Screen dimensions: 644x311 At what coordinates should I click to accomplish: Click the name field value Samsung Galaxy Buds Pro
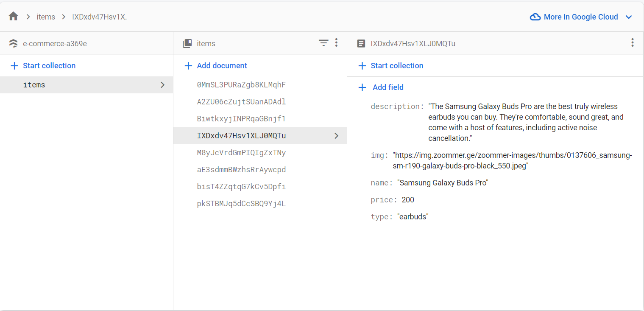(x=443, y=183)
